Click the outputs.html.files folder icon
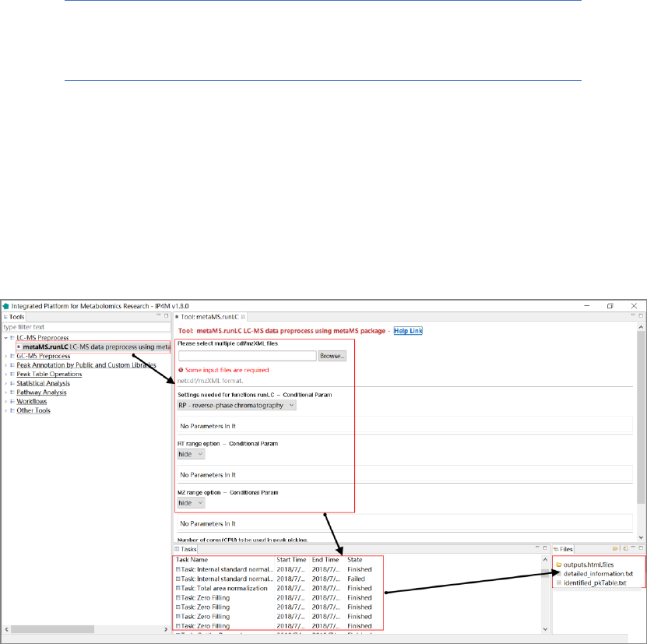This screenshot has height=644, width=647. 559,565
